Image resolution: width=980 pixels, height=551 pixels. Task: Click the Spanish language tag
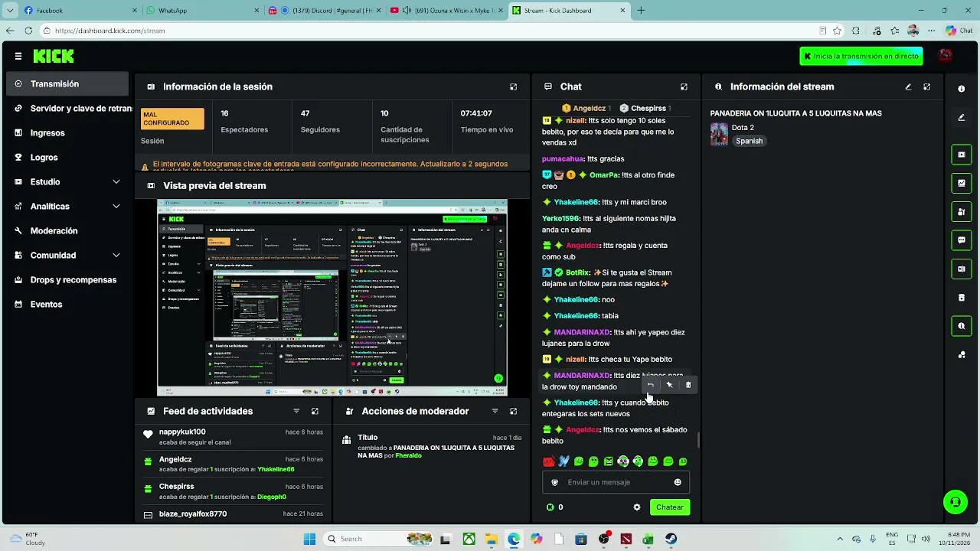(x=749, y=141)
